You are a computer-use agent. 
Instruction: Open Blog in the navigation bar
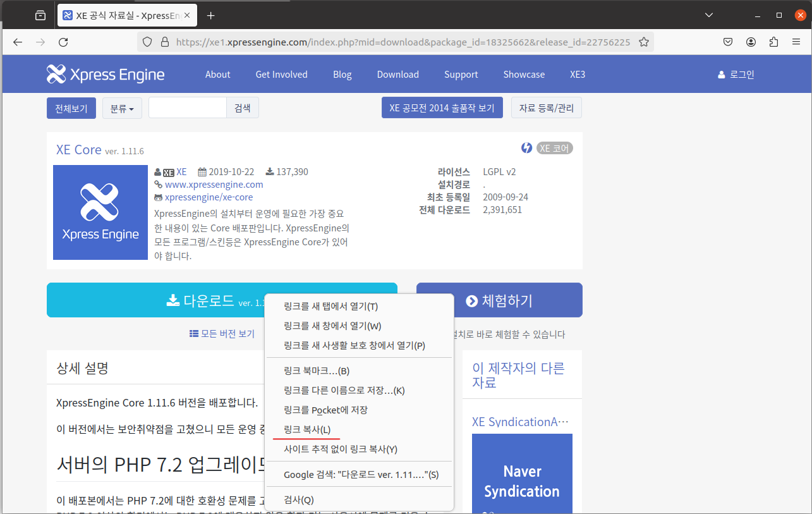click(342, 75)
